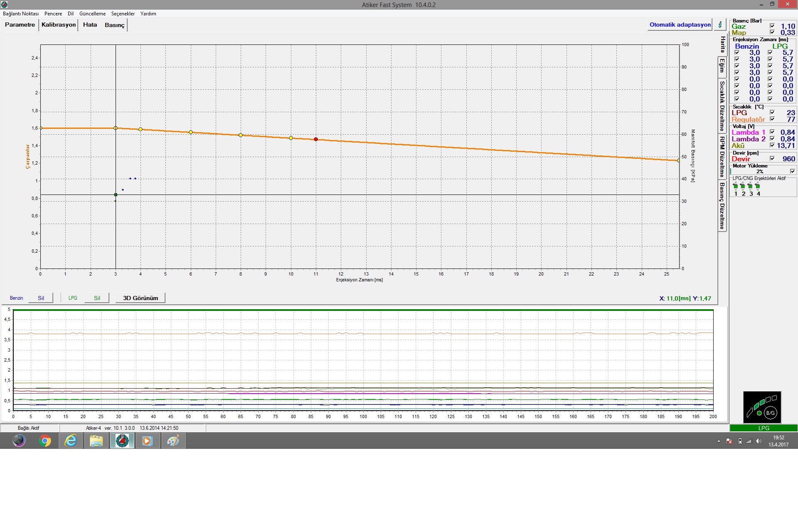Toggle the Gaz pressure checkbox
Image resolution: width=798 pixels, height=532 pixels.
772,26
